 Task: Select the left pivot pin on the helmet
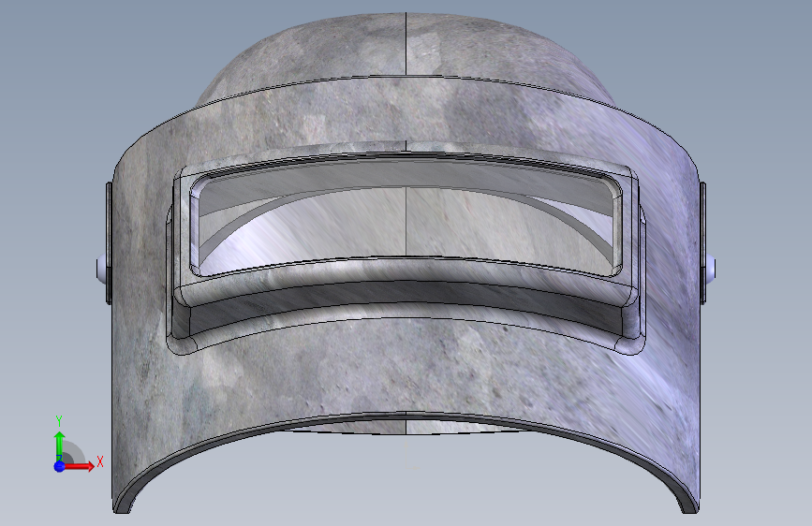[x=101, y=270]
